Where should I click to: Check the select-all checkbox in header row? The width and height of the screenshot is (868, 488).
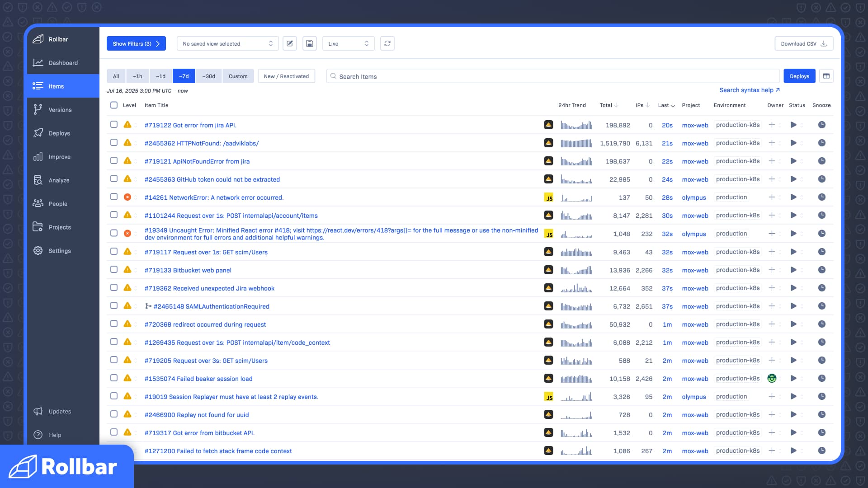coord(114,105)
